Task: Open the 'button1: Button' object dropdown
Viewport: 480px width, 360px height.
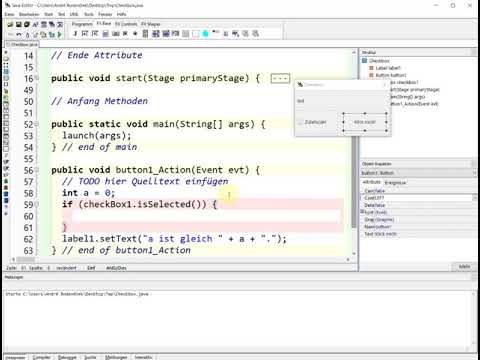Action: 475,173
